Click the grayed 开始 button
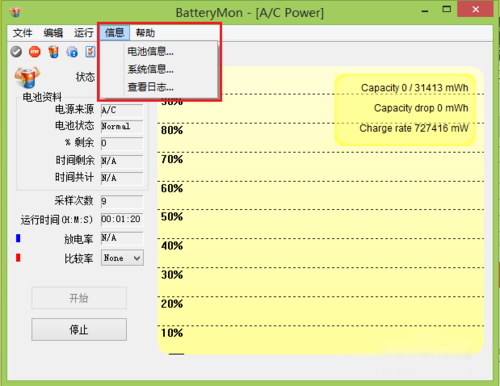Viewport: 500px width, 386px height. (79, 298)
